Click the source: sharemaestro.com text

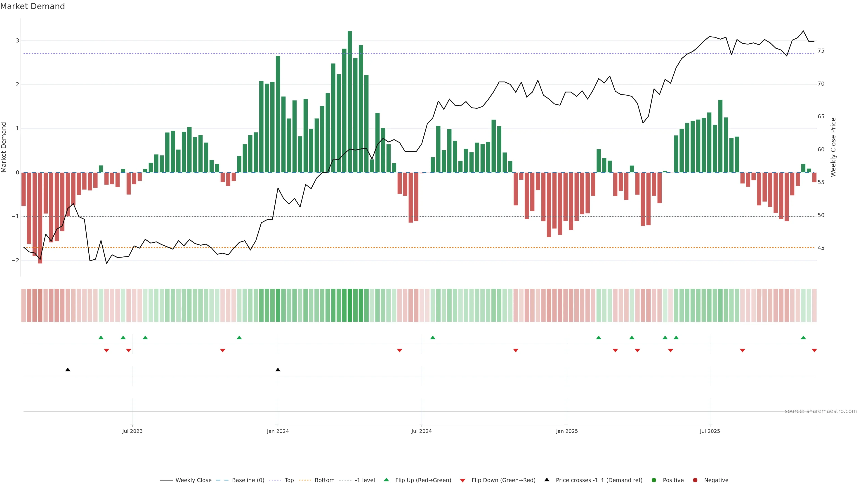tap(821, 411)
